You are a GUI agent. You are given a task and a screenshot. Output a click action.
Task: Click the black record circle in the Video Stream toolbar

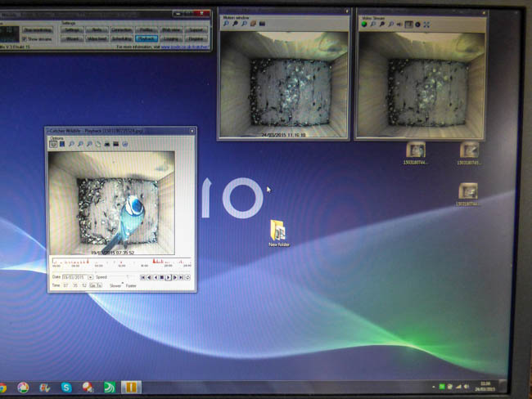tap(417, 25)
